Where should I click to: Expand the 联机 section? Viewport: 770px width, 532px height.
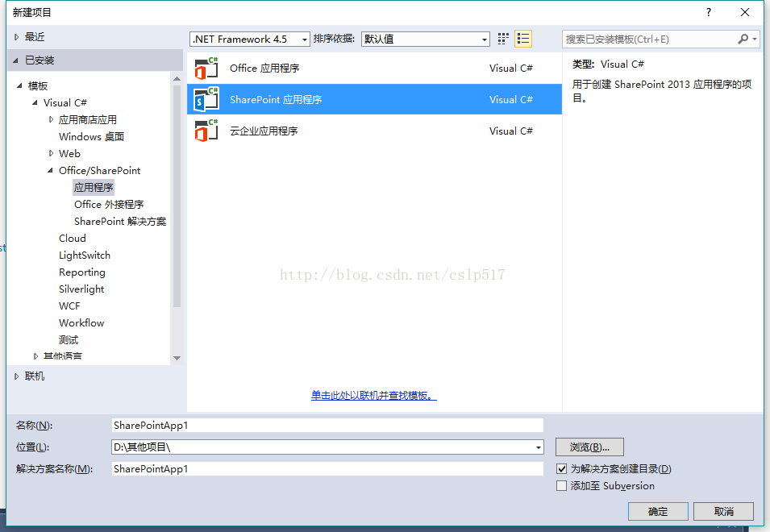[16, 376]
